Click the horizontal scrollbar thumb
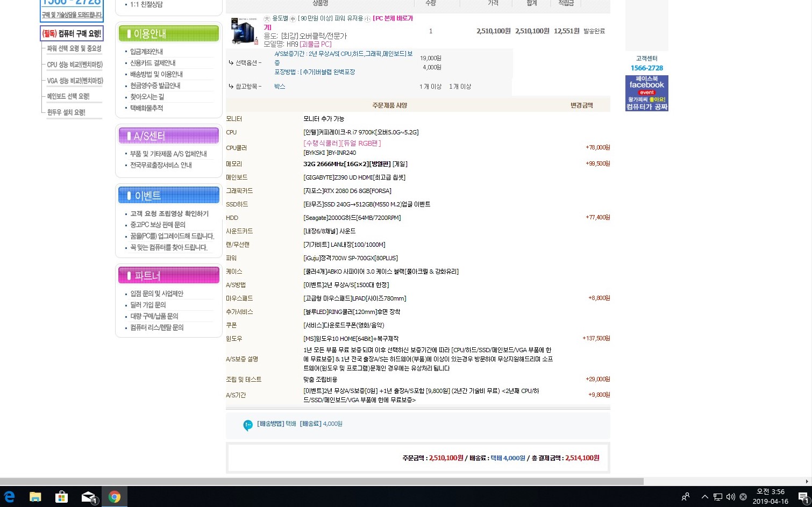The height and width of the screenshot is (507, 812). [322, 481]
